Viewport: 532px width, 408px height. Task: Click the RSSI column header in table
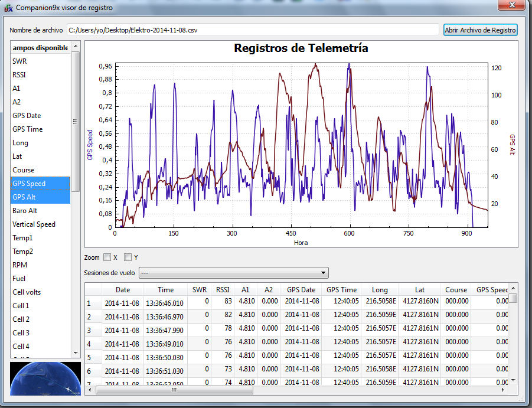[222, 290]
